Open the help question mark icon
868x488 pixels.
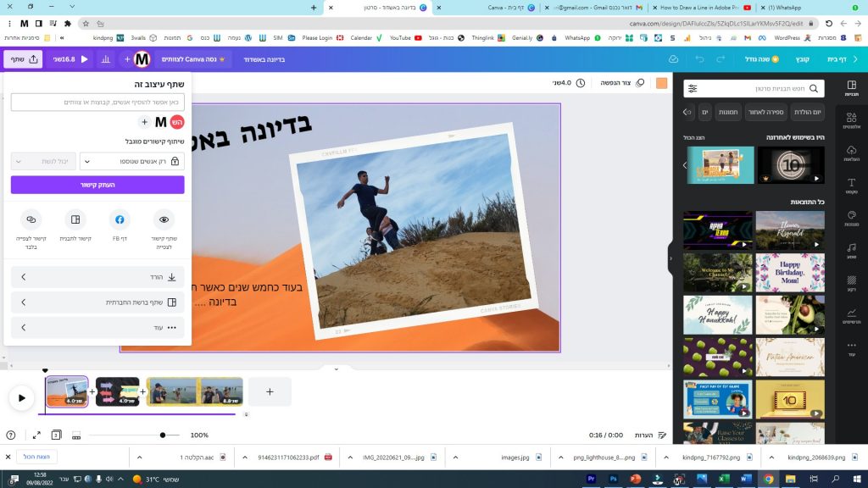pyautogui.click(x=10, y=435)
